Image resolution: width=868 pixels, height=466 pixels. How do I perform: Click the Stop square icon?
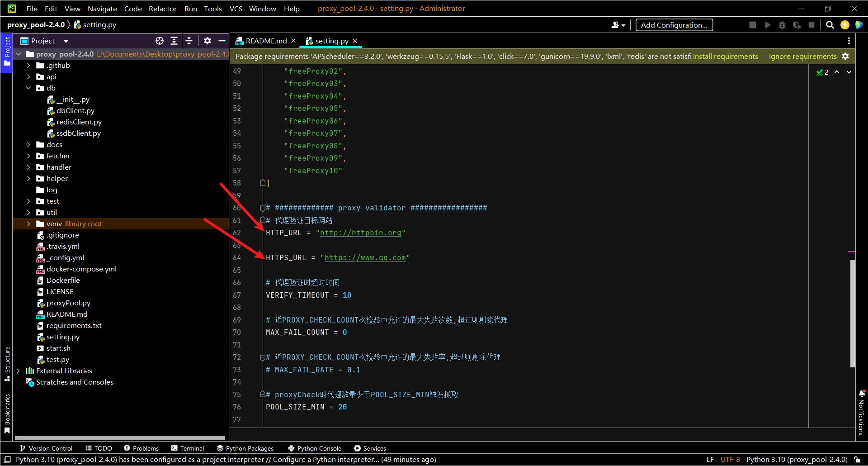811,25
